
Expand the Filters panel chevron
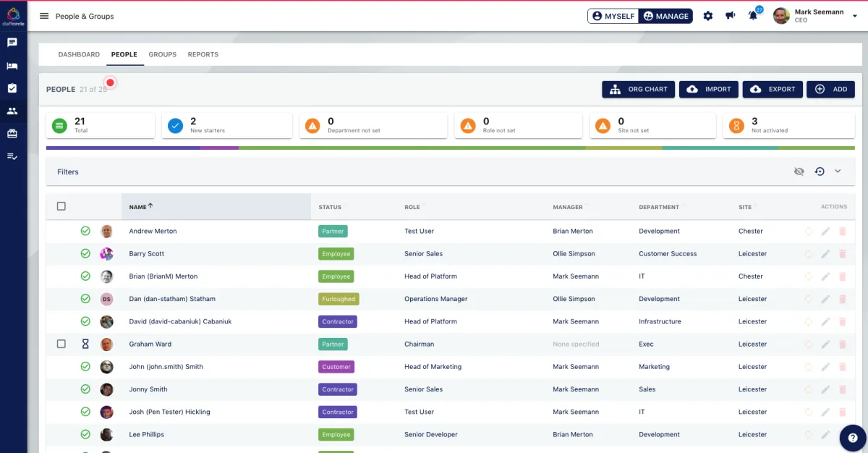click(838, 172)
